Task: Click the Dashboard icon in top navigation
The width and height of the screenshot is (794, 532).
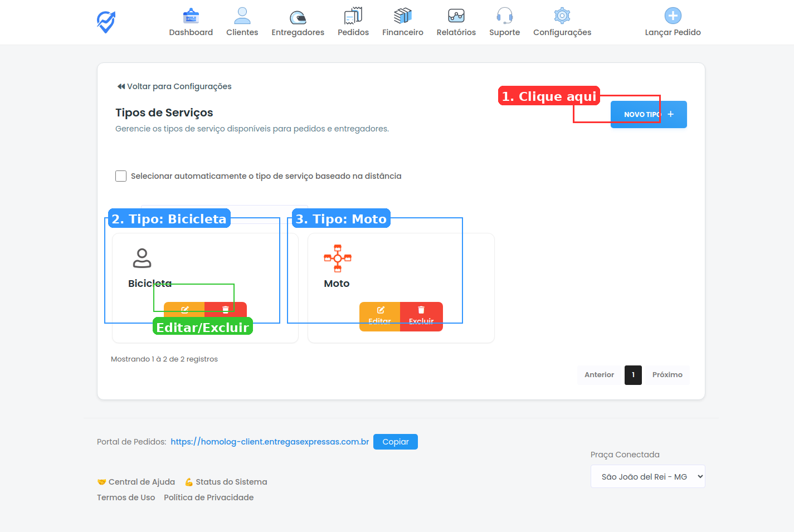Action: pyautogui.click(x=191, y=16)
